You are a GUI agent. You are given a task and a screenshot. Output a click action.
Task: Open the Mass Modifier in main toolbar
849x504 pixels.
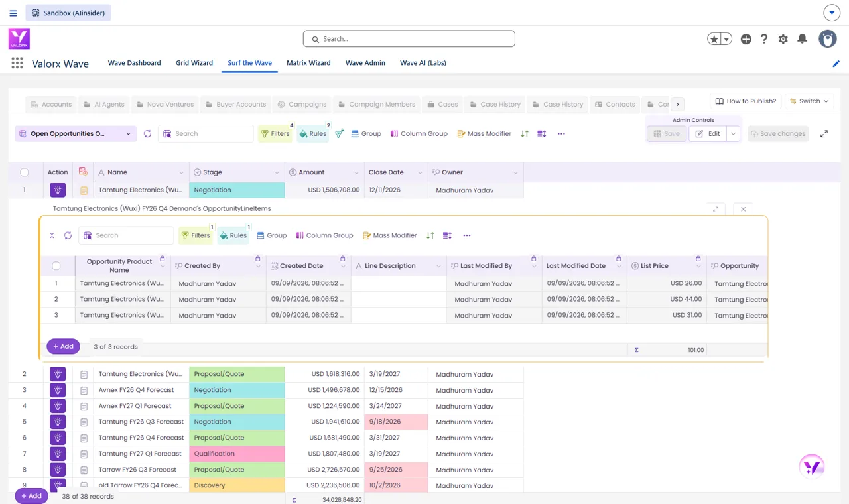(484, 134)
